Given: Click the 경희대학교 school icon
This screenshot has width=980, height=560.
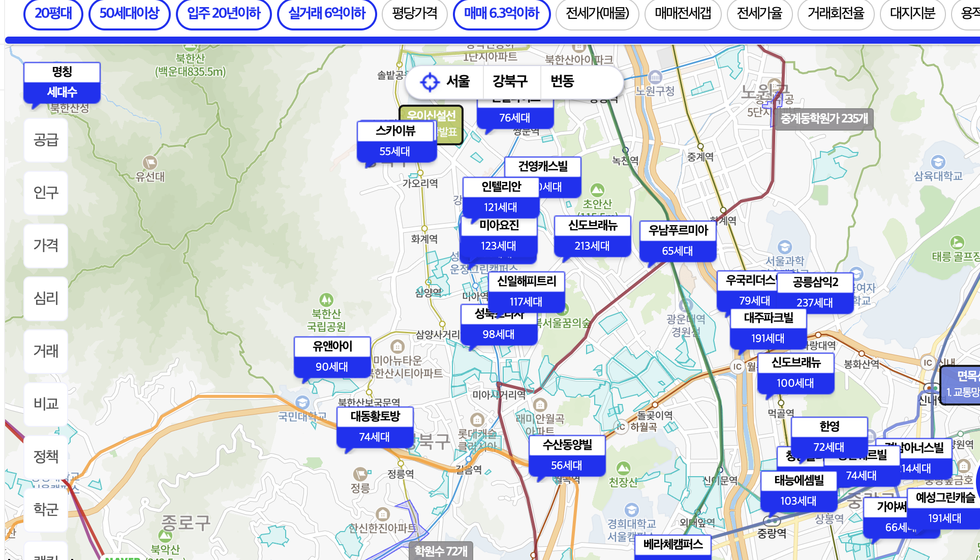Looking at the screenshot, I should (x=631, y=510).
